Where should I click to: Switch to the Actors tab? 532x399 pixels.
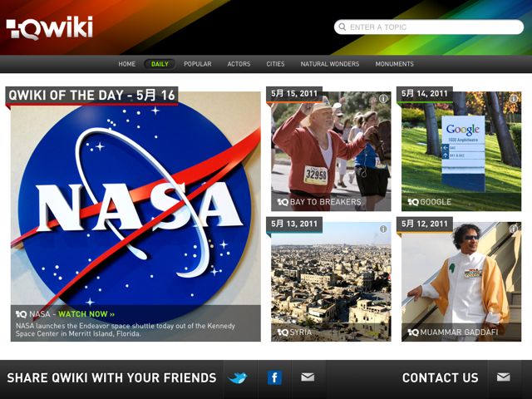coord(239,64)
